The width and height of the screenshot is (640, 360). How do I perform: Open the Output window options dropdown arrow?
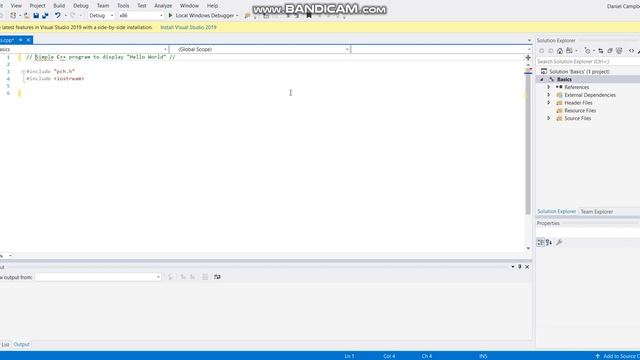513,267
